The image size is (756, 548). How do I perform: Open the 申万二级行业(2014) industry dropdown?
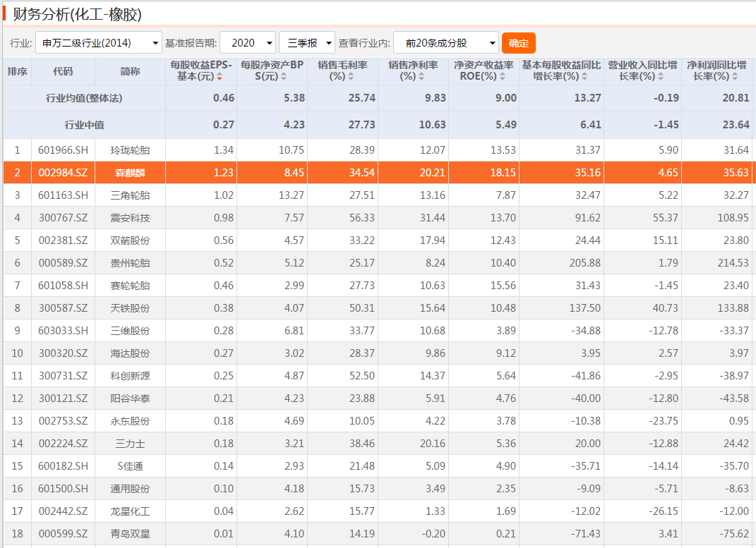pyautogui.click(x=98, y=43)
